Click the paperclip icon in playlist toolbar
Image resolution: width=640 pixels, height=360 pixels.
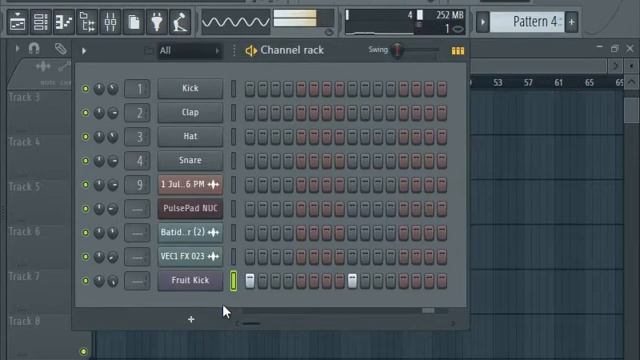pyautogui.click(x=60, y=49)
